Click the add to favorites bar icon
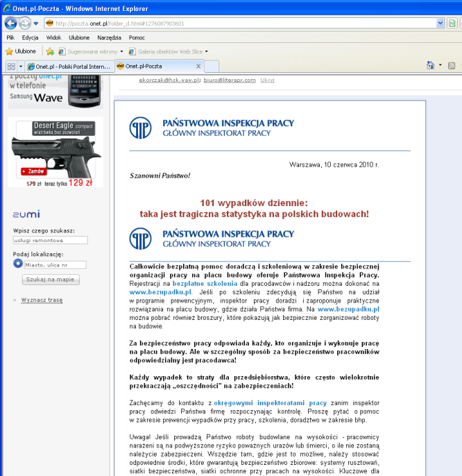This screenshot has width=462, height=476. [x=50, y=51]
